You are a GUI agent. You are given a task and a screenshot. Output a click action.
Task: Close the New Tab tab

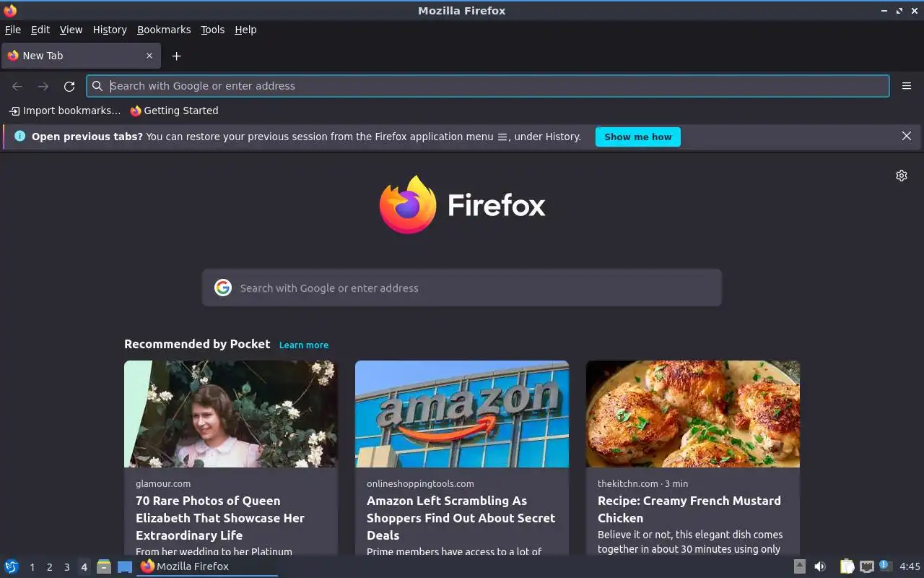[x=149, y=56]
